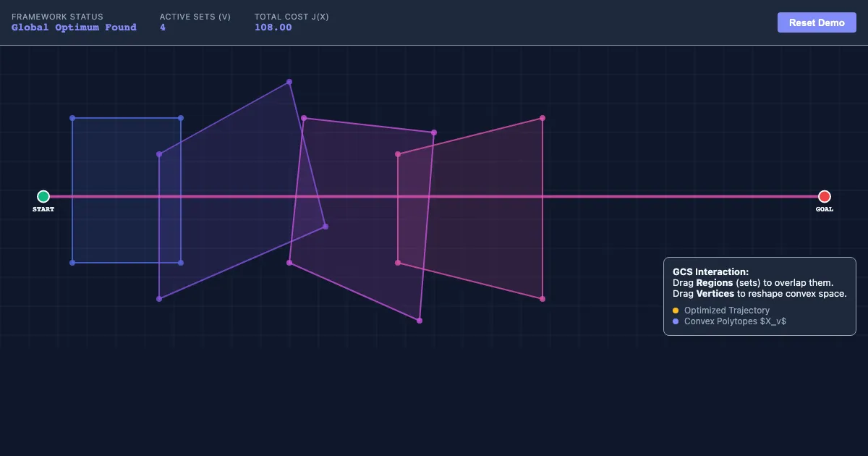This screenshot has width=868, height=456.
Task: Select the red GOAL node
Action: pyautogui.click(x=825, y=196)
